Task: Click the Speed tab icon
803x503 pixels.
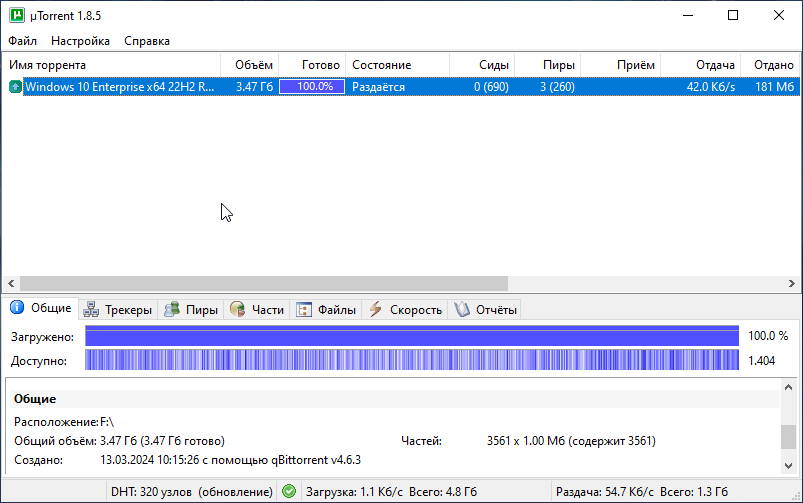Action: click(375, 309)
